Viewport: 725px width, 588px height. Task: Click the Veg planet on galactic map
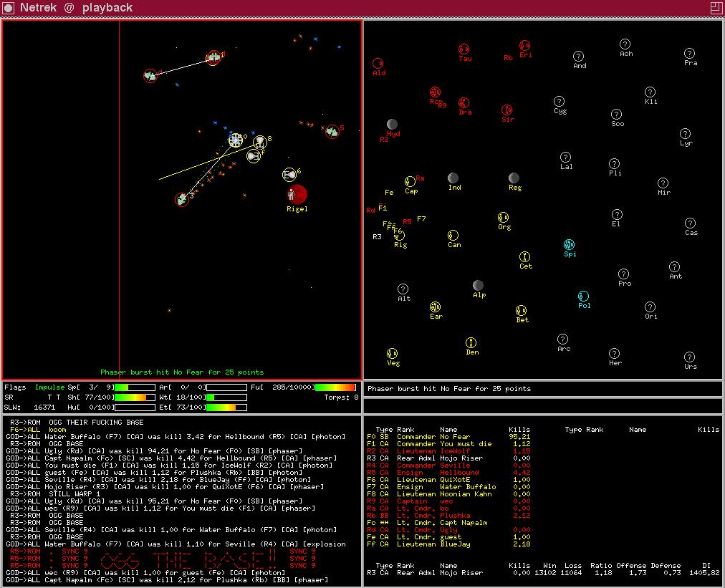point(392,354)
